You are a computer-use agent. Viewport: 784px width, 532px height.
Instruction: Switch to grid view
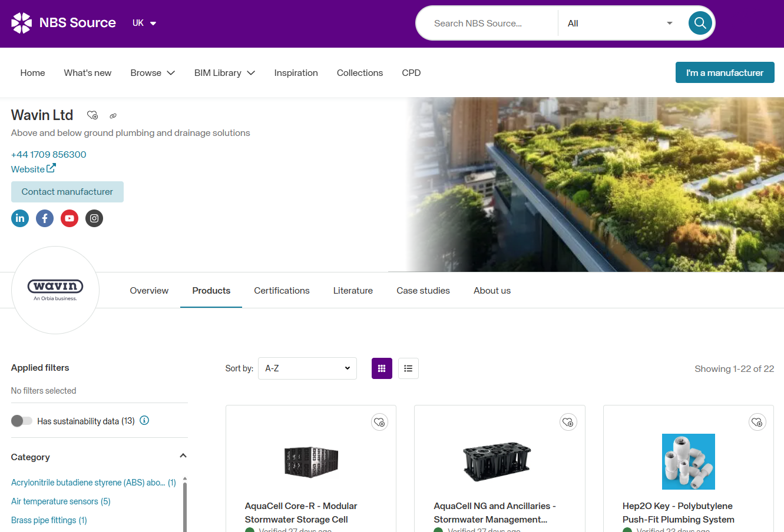(x=382, y=368)
